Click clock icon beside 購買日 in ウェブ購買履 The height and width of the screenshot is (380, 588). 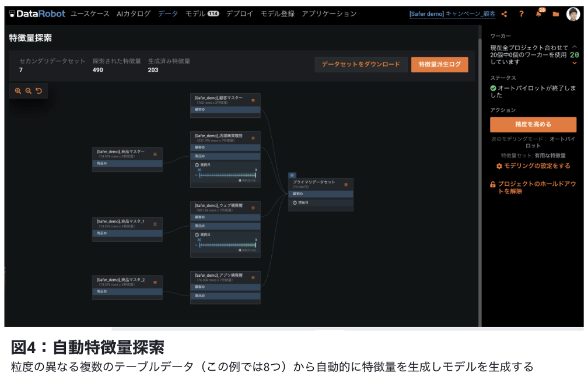197,235
